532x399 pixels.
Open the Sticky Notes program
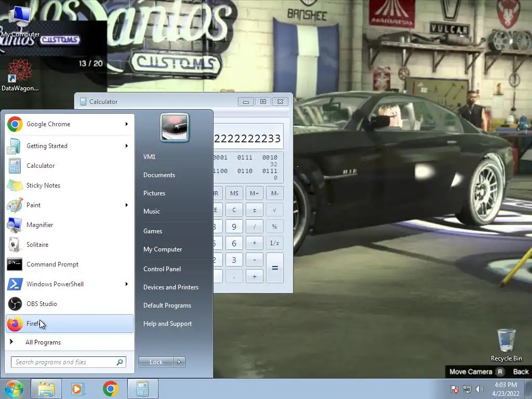tap(70, 185)
